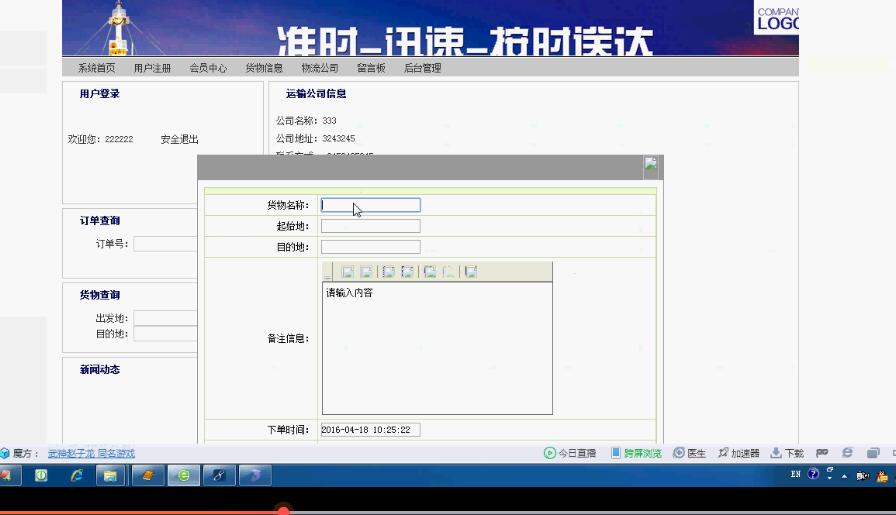Open the 武神赵子龙 同名游戏 link
The height and width of the screenshot is (515, 896).
(91, 453)
